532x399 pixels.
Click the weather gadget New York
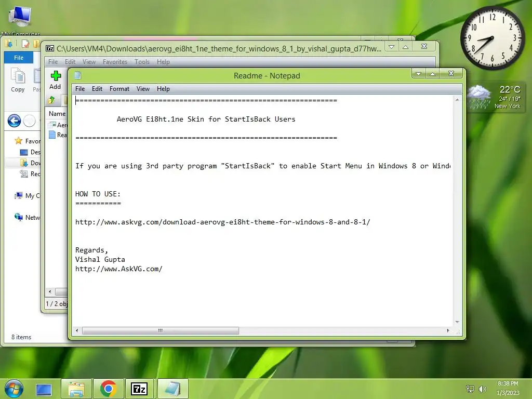[495, 97]
